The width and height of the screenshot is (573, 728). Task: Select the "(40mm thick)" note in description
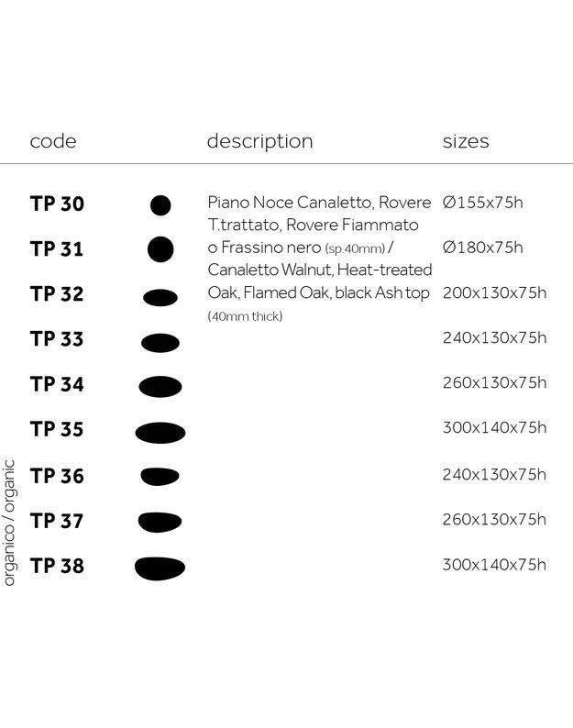tap(246, 317)
